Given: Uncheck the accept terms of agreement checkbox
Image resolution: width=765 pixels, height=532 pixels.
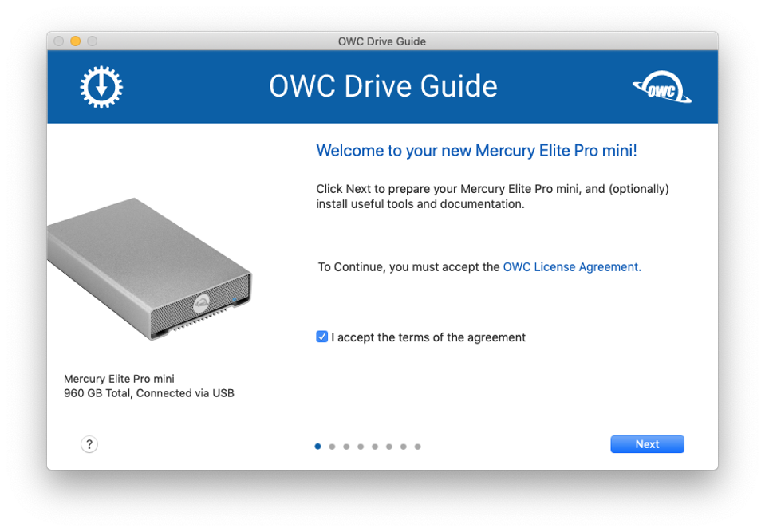Looking at the screenshot, I should (x=322, y=337).
